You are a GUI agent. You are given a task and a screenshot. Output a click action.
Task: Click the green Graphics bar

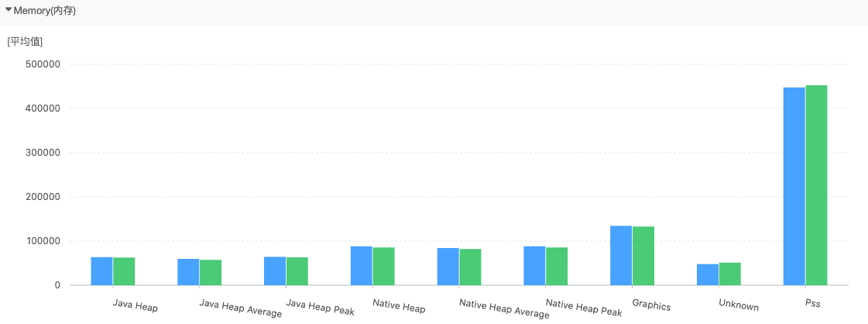point(643,256)
